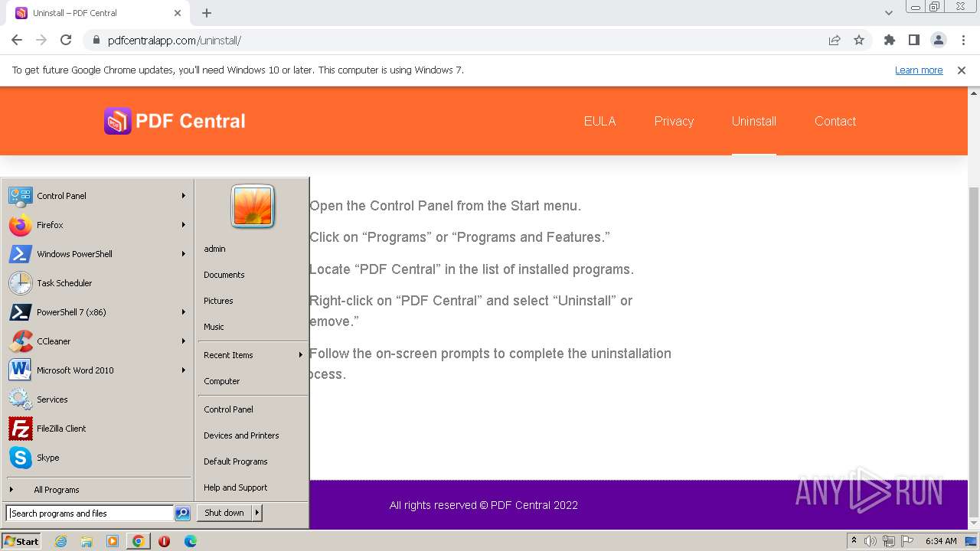Click the network tray icon
The height and width of the screenshot is (551, 980).
coord(888,541)
